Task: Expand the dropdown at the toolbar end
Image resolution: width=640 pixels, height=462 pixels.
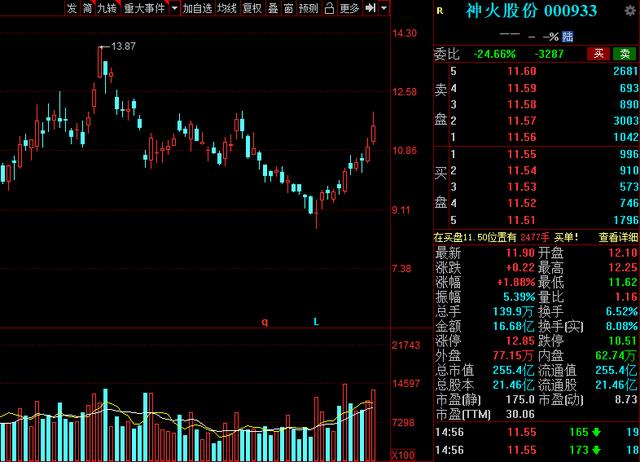Action: [384, 8]
